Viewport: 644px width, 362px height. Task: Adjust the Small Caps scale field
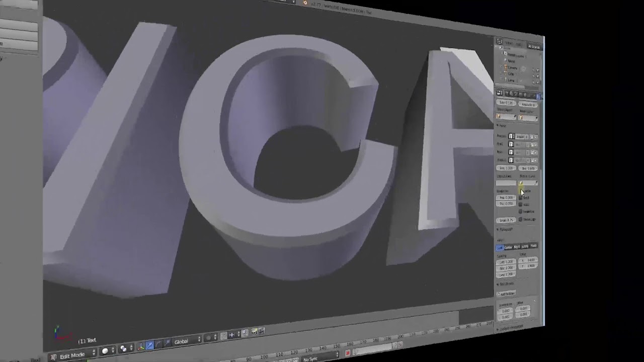505,220
